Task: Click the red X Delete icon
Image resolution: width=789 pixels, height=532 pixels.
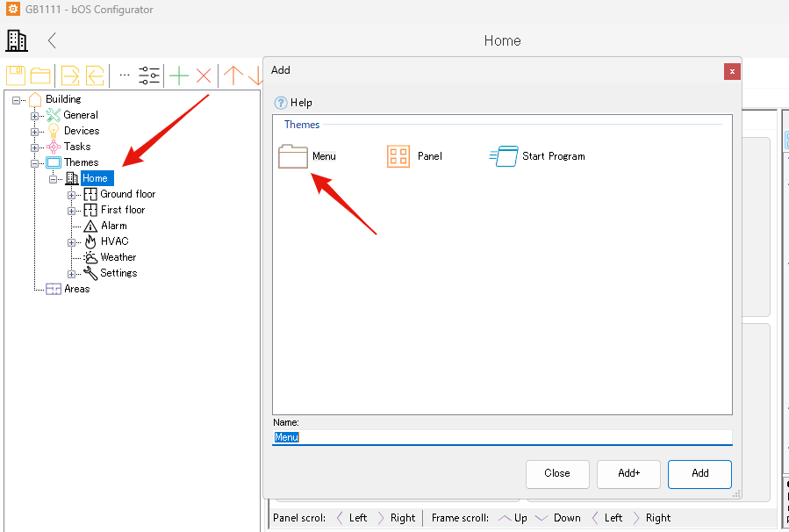Action: 204,76
